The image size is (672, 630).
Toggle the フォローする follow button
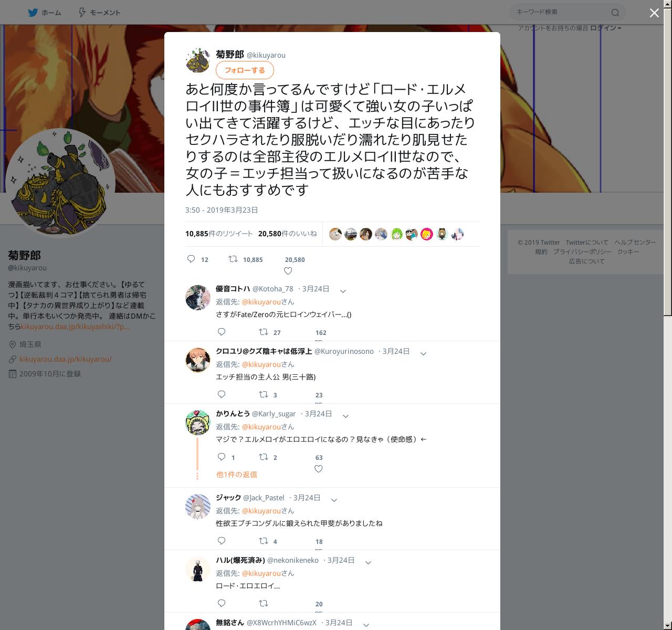pos(245,70)
